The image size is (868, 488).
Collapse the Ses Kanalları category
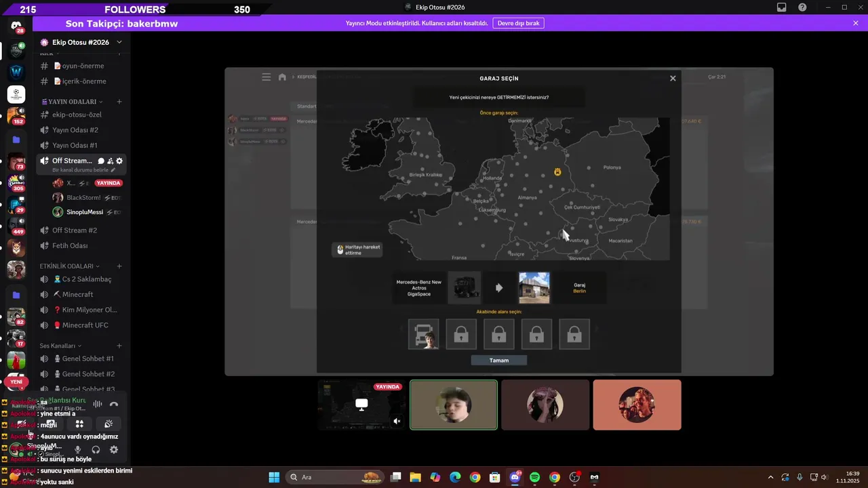60,346
